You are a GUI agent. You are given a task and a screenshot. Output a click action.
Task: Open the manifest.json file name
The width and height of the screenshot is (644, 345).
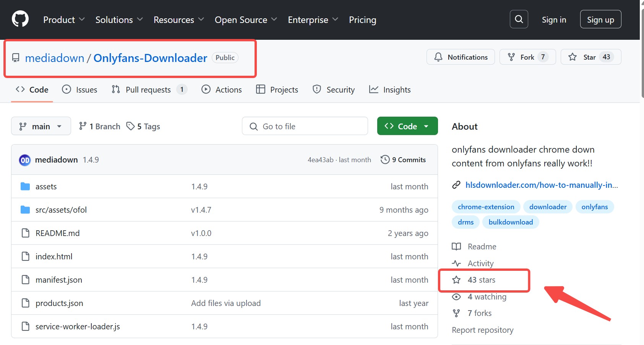(x=59, y=280)
